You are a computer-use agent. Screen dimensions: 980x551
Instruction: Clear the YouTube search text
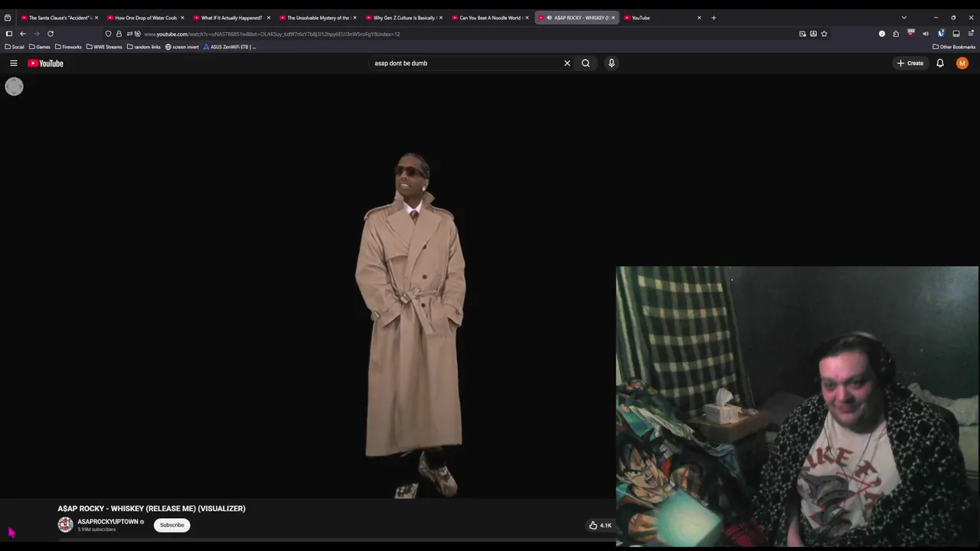click(567, 64)
